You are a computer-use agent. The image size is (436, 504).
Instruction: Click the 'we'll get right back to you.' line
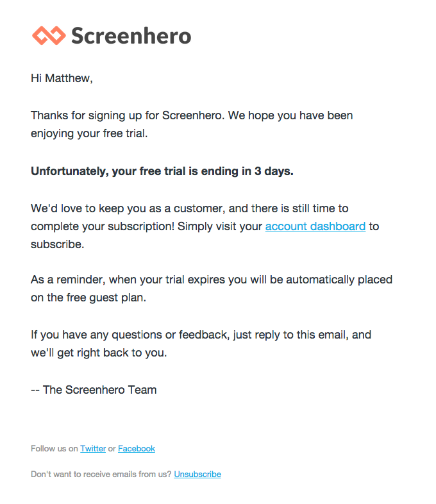click(x=98, y=353)
